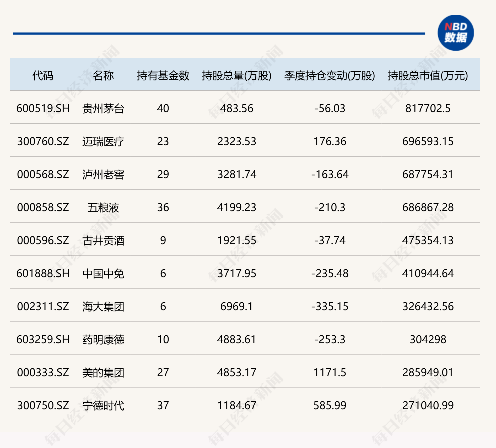The image size is (496, 448).
Task: Select stock code 000568.SZ
Action: 43,174
